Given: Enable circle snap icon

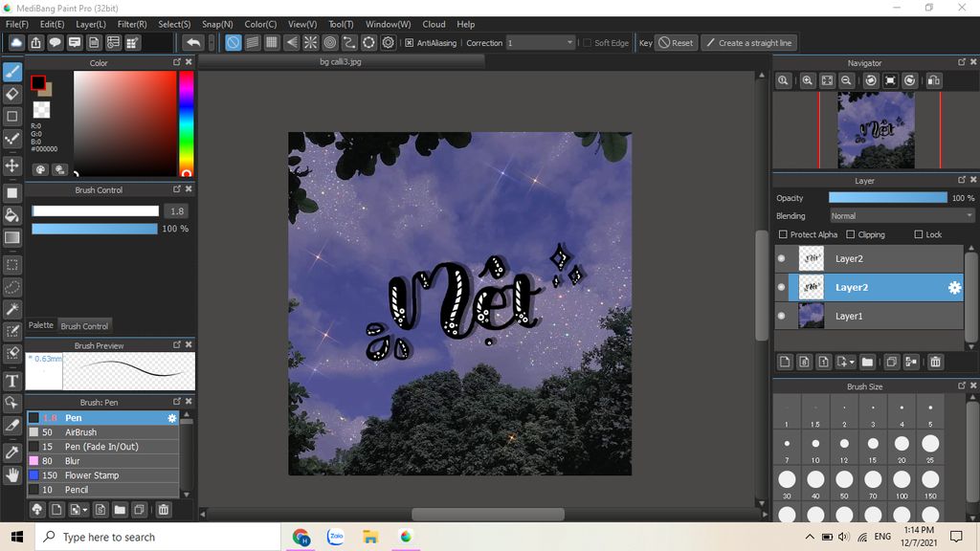Looking at the screenshot, I should click(x=330, y=42).
